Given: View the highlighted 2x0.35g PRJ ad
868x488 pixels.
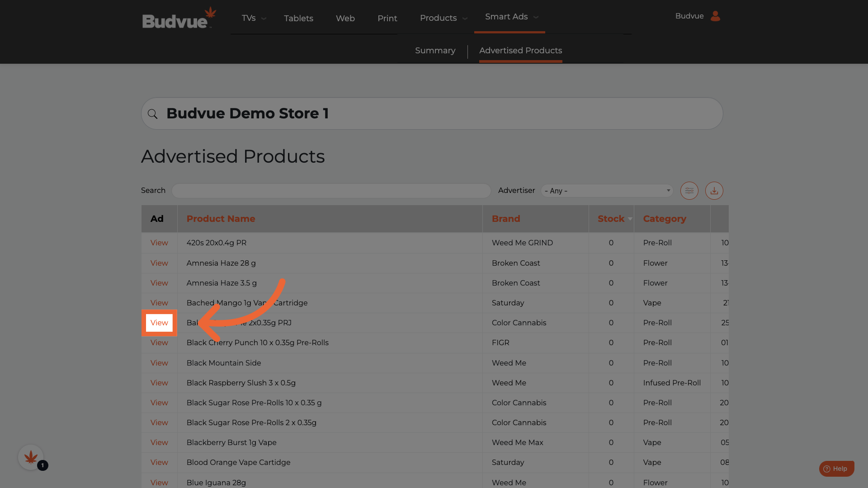Looking at the screenshot, I should point(159,323).
